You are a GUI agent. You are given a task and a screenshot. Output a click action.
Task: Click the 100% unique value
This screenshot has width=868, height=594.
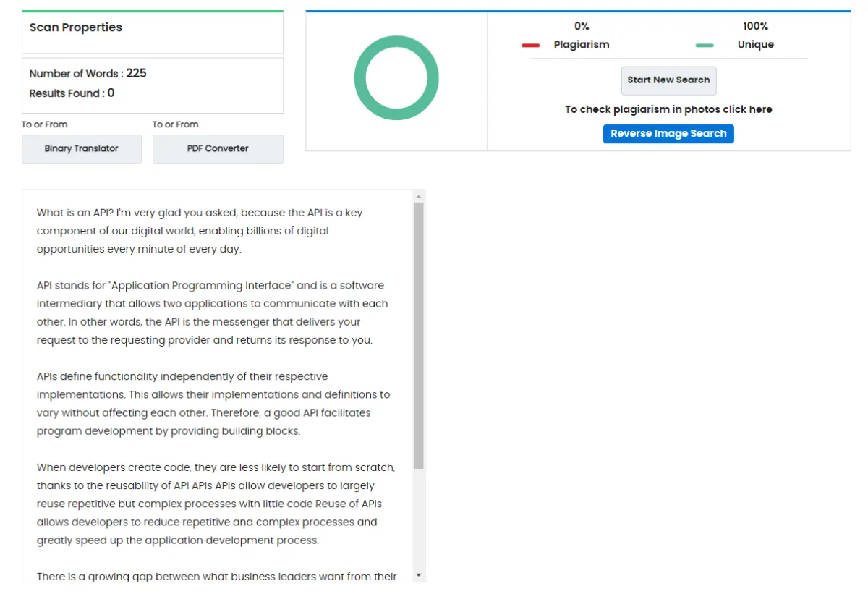(755, 26)
